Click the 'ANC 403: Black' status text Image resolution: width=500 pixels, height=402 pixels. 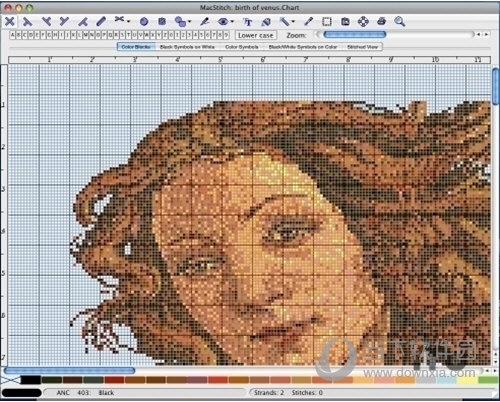tap(85, 393)
